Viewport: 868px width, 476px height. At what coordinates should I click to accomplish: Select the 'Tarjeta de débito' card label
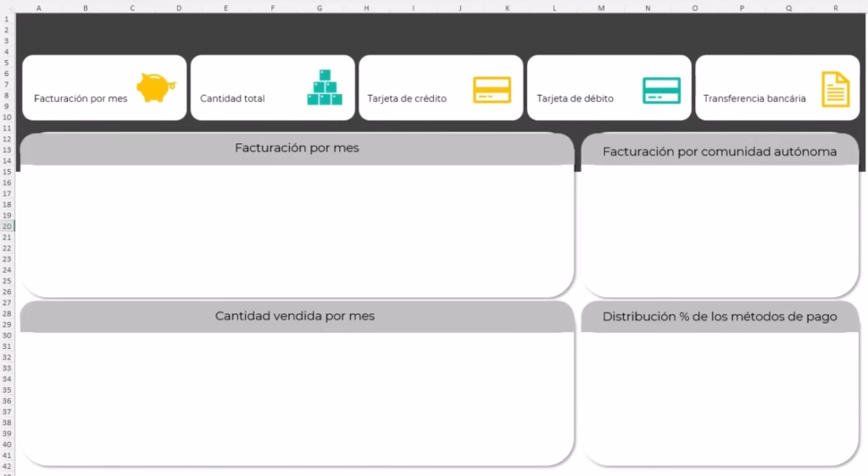[x=576, y=98]
